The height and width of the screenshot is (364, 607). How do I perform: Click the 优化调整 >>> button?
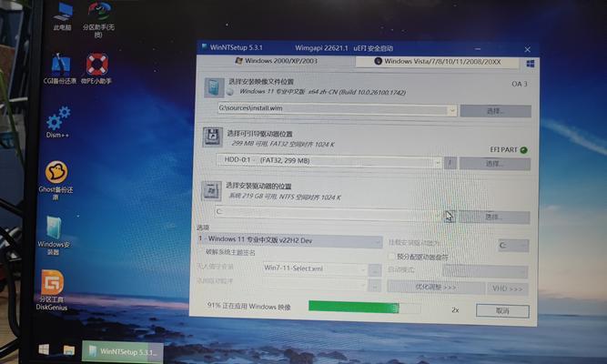click(x=436, y=288)
